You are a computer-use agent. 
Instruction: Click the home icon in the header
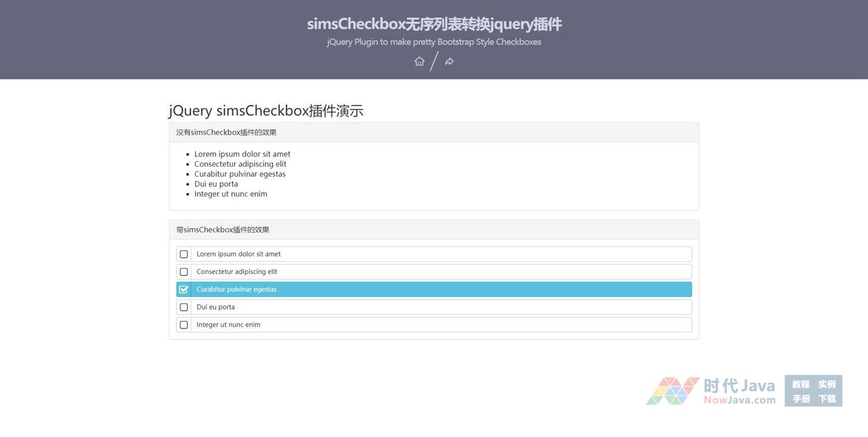tap(419, 61)
